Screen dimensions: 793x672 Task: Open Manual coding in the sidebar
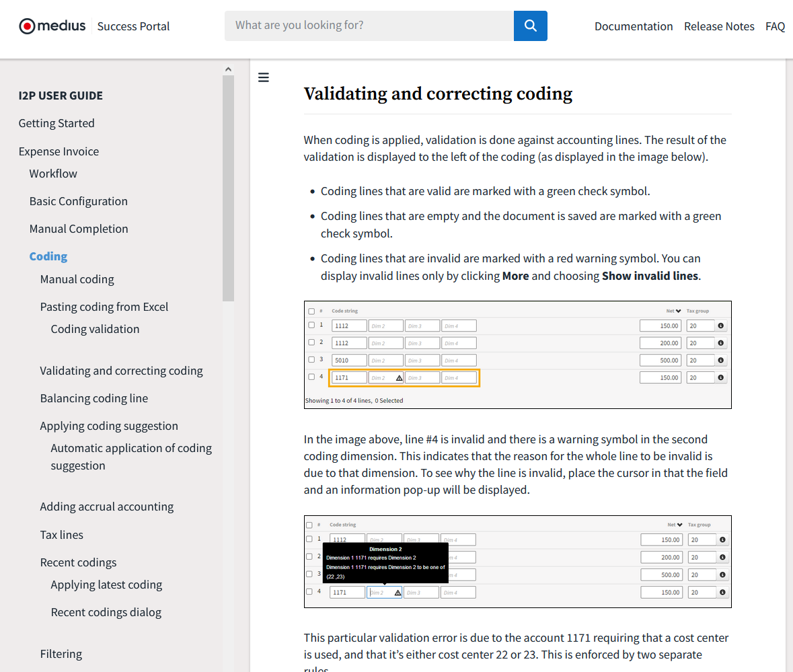(77, 279)
